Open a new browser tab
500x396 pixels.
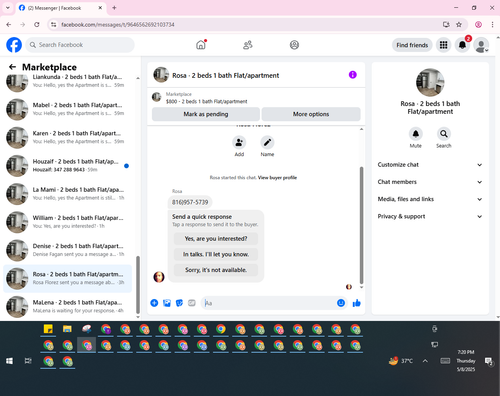click(114, 8)
